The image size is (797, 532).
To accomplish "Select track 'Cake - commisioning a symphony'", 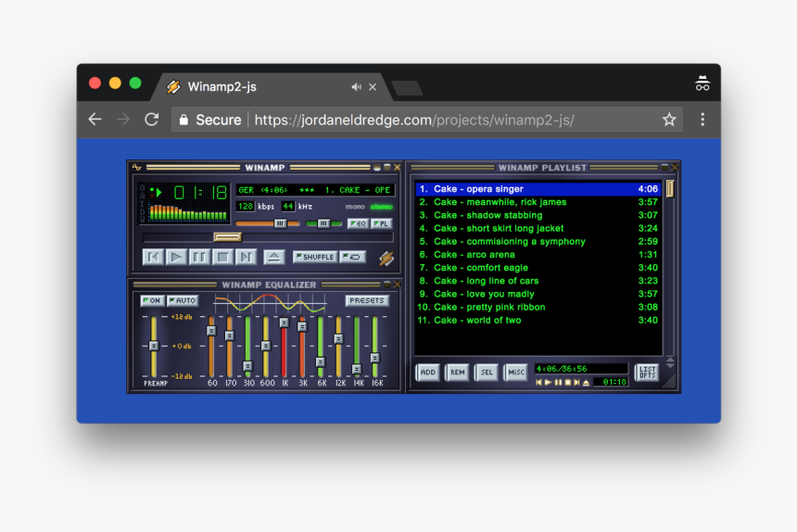I will click(x=538, y=242).
